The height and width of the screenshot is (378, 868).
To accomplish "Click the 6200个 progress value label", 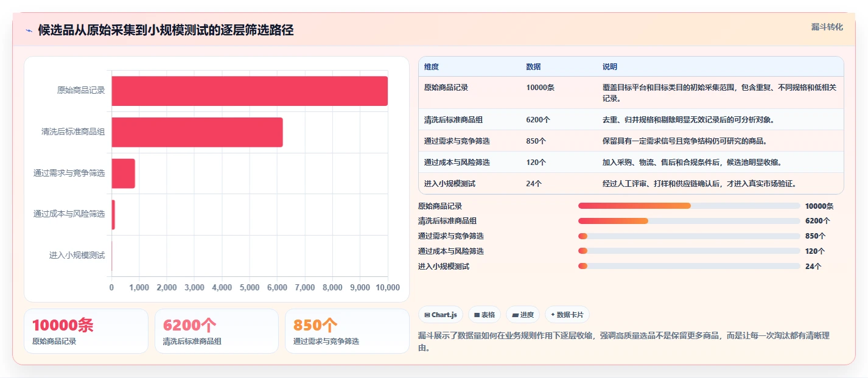I will coord(817,221).
